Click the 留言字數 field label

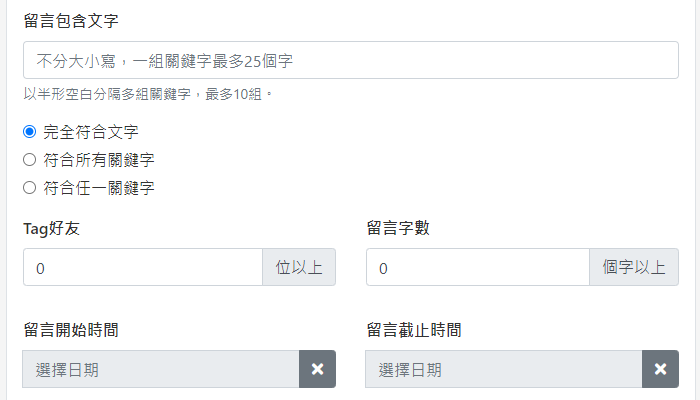[x=398, y=228]
